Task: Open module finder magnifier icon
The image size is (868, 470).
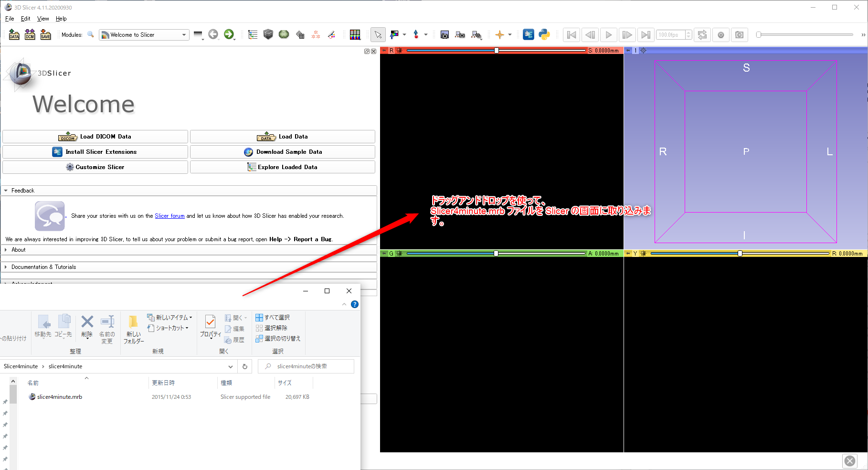Action: [x=90, y=34]
